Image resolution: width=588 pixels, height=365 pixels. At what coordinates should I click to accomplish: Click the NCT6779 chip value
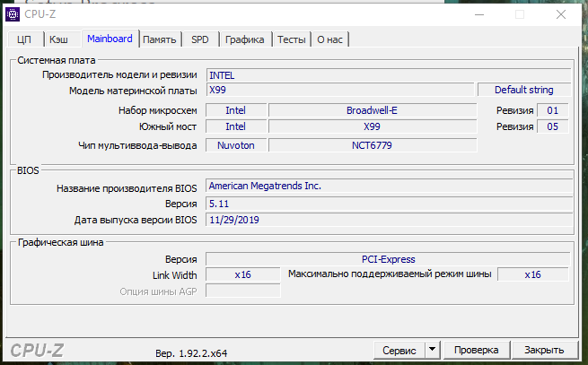[x=373, y=145]
